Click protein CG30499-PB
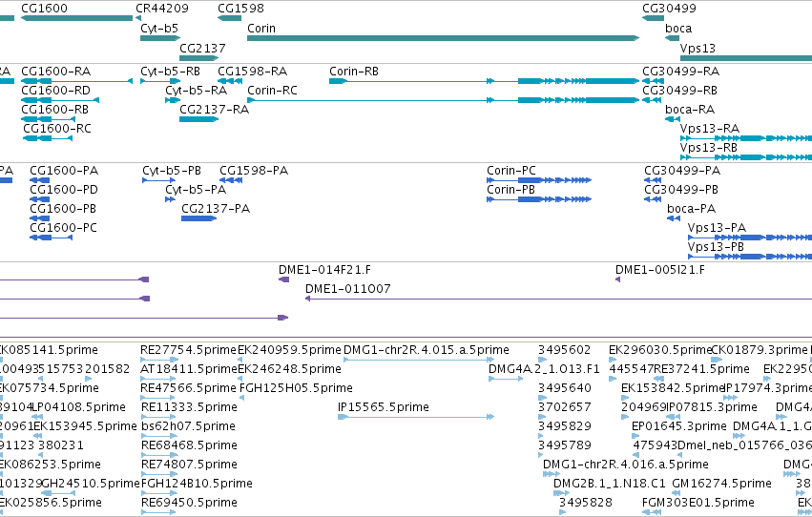 click(653, 199)
